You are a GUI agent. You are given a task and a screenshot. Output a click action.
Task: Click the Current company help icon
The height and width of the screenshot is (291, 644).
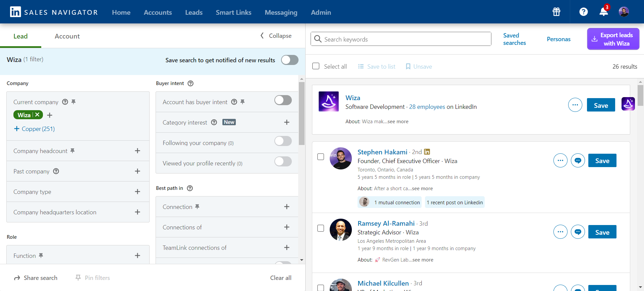click(x=65, y=102)
